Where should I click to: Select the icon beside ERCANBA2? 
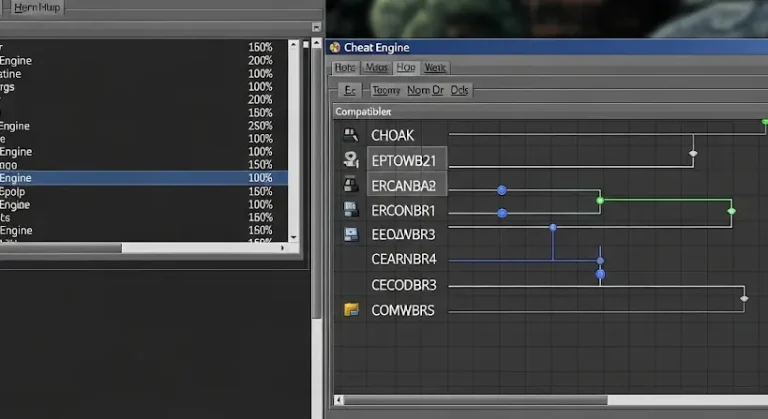(351, 185)
